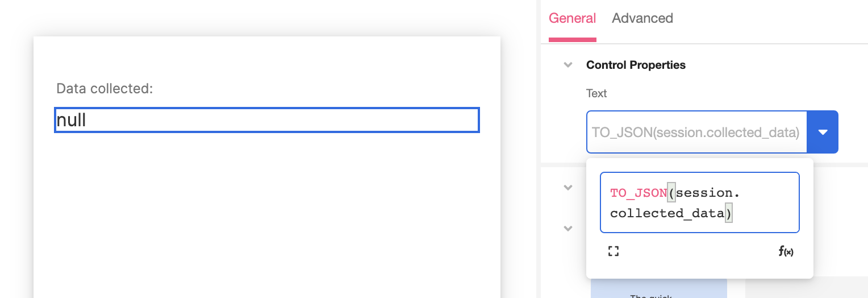The image size is (868, 298).
Task: Select "The quick" text preview thumbnail
Action: pyautogui.click(x=659, y=288)
